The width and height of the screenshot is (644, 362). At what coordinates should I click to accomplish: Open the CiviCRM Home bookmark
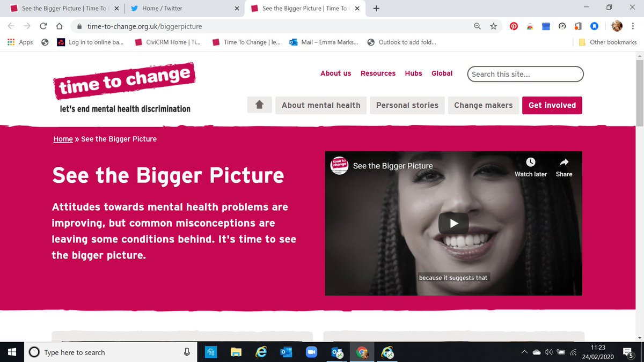pos(167,42)
